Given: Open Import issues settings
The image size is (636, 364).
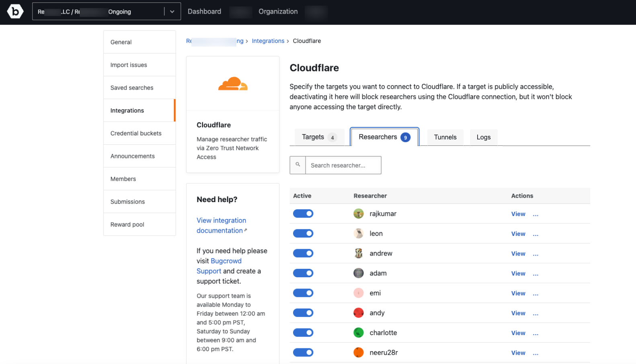Looking at the screenshot, I should point(140,65).
